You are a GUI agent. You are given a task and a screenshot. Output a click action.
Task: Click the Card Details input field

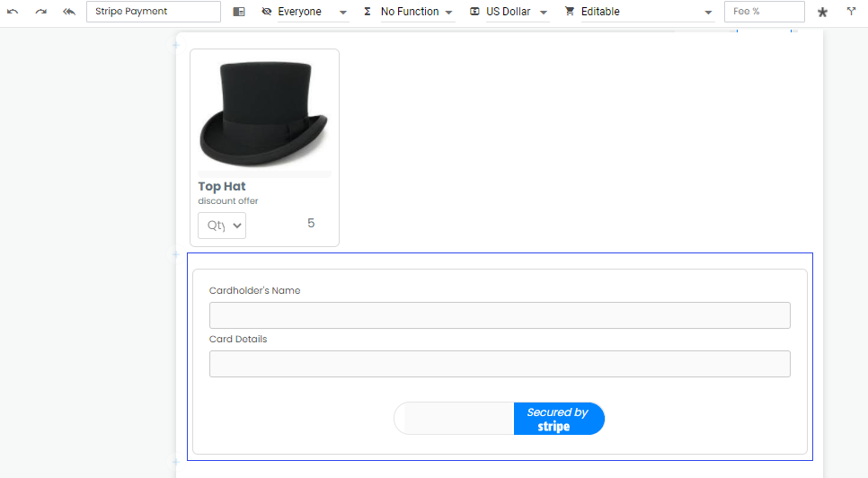point(500,364)
